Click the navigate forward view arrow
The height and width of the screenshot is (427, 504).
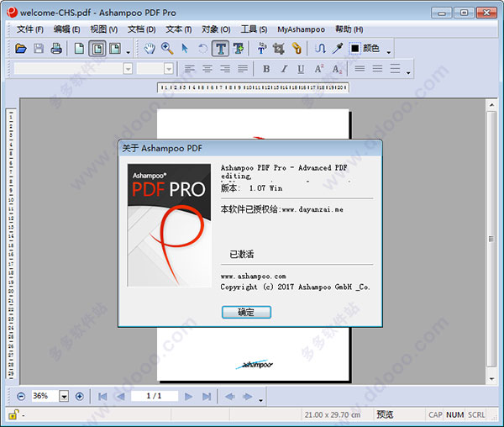tap(248, 397)
